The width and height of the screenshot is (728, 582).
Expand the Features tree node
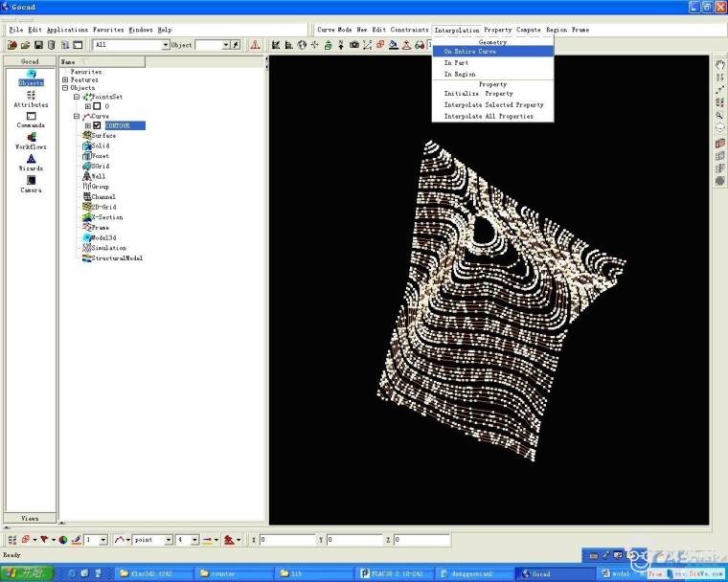pos(66,79)
